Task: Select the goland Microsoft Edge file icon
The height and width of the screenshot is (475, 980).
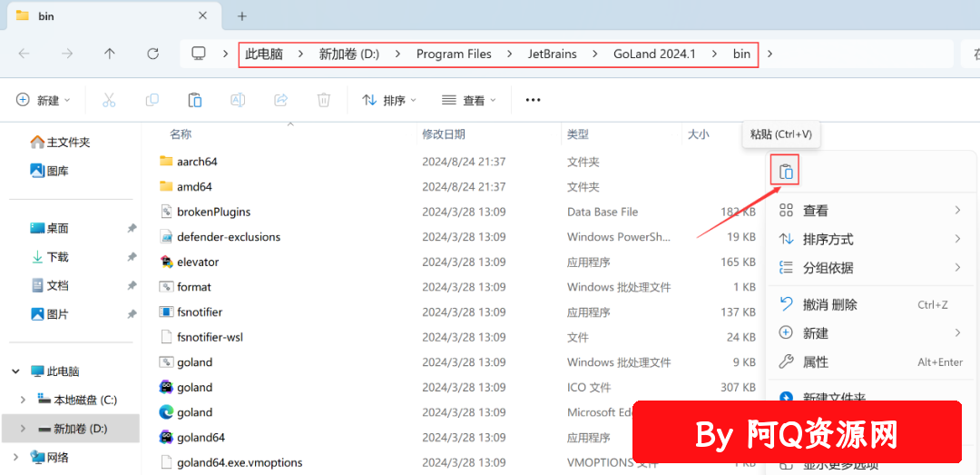Action: [x=166, y=411]
